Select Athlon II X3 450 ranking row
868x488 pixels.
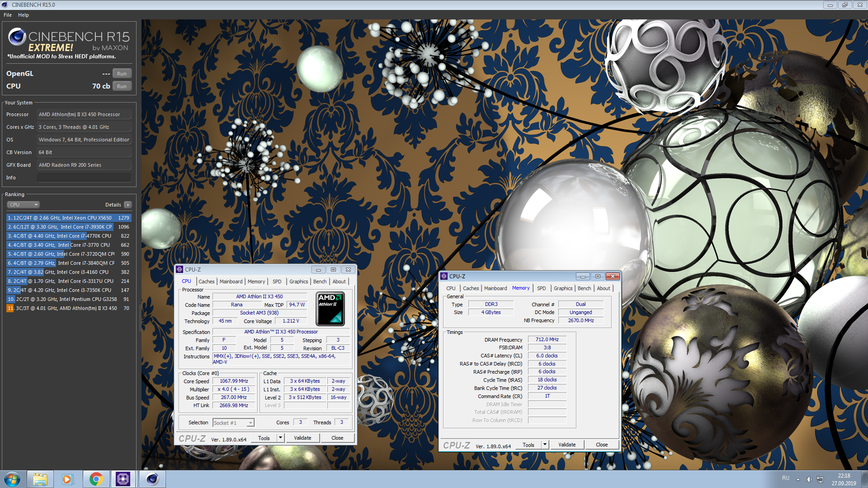click(x=68, y=308)
